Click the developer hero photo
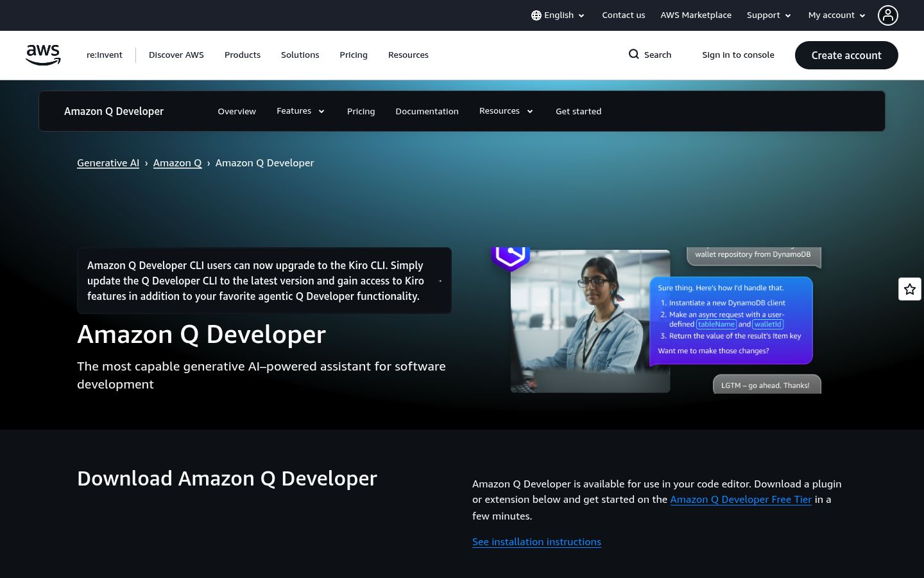 click(590, 321)
